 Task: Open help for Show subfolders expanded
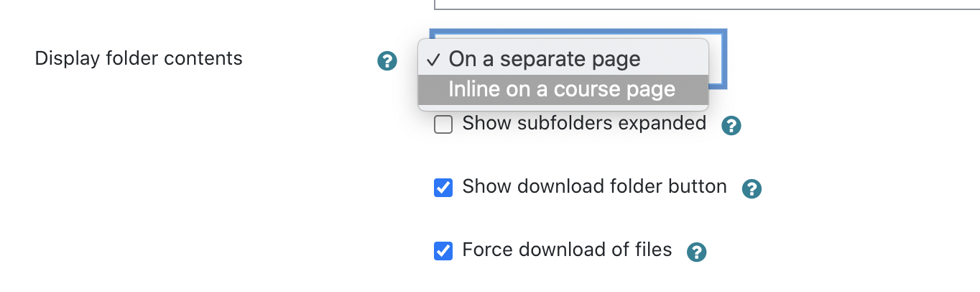pyautogui.click(x=731, y=126)
